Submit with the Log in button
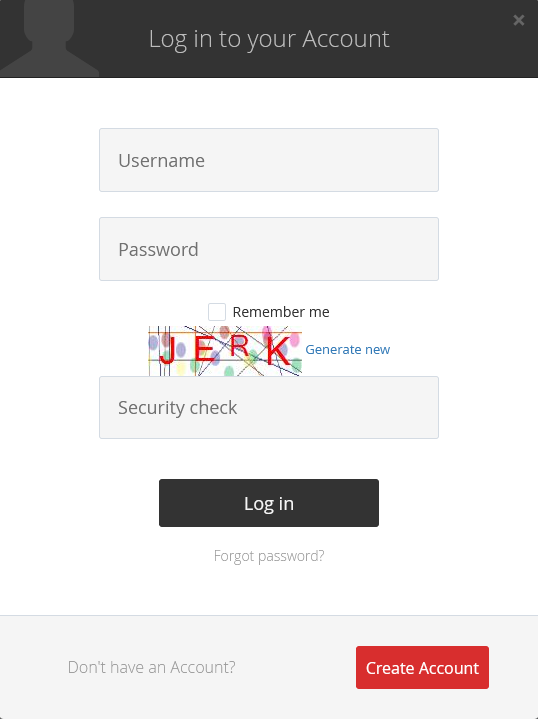Image resolution: width=538 pixels, height=719 pixels. (269, 503)
